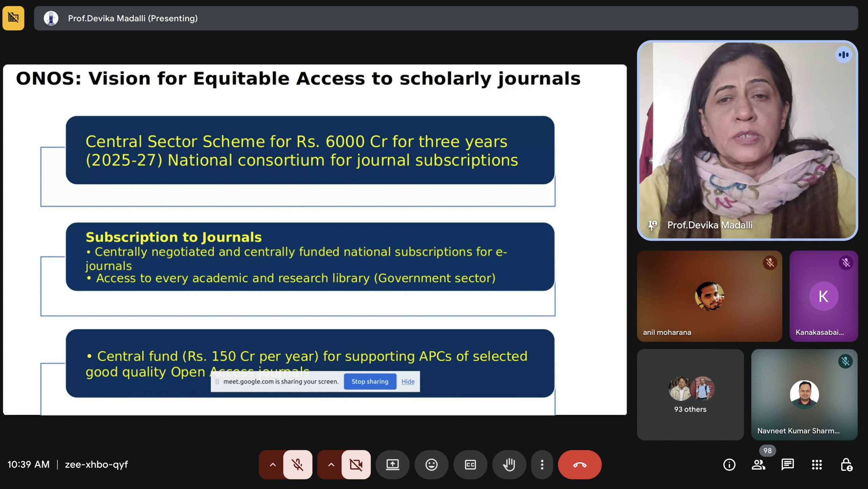Open meeting details info icon

click(x=729, y=465)
